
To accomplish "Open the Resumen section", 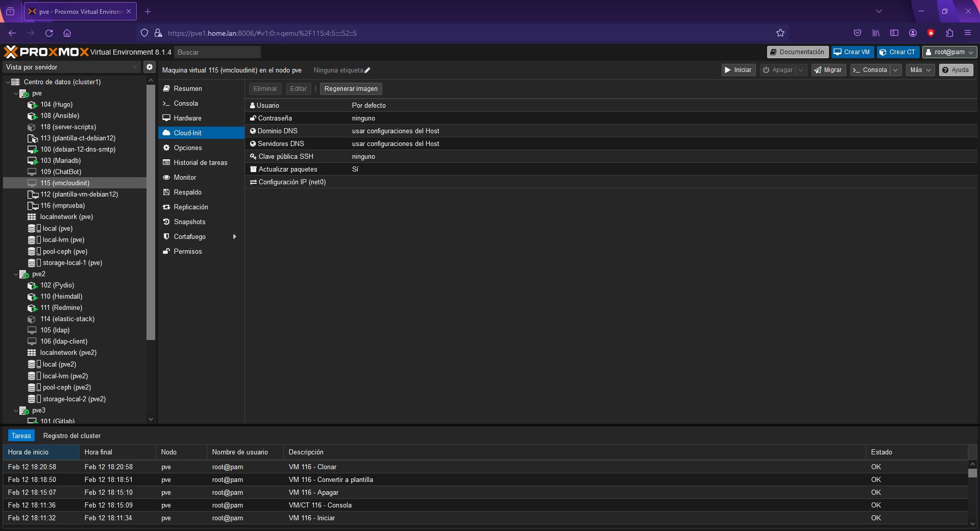I will click(x=201, y=89).
